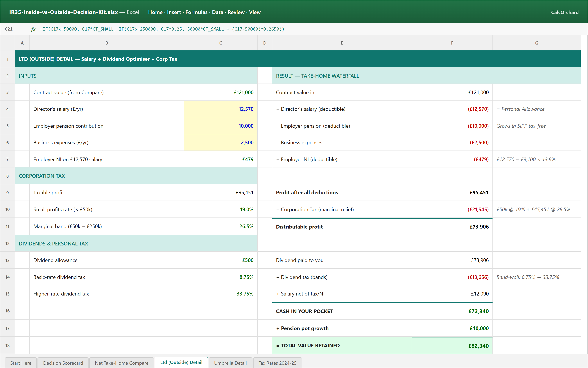Image resolution: width=588 pixels, height=368 pixels.
Task: Open the Review ribbon menu
Action: click(236, 12)
